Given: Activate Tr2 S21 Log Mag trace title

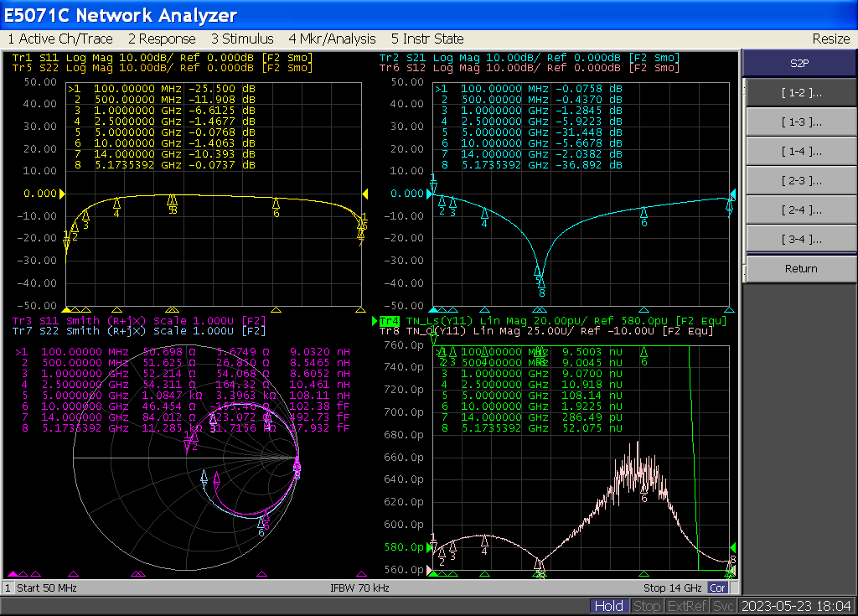Looking at the screenshot, I should pyautogui.click(x=530, y=58).
